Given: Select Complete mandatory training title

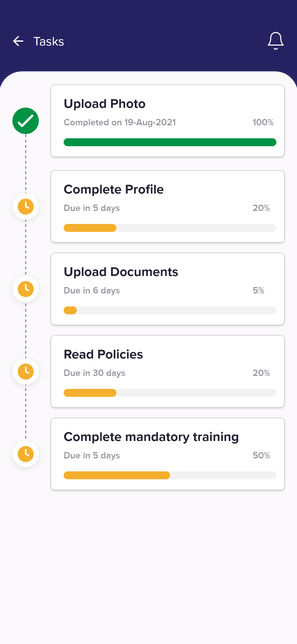Looking at the screenshot, I should [151, 437].
